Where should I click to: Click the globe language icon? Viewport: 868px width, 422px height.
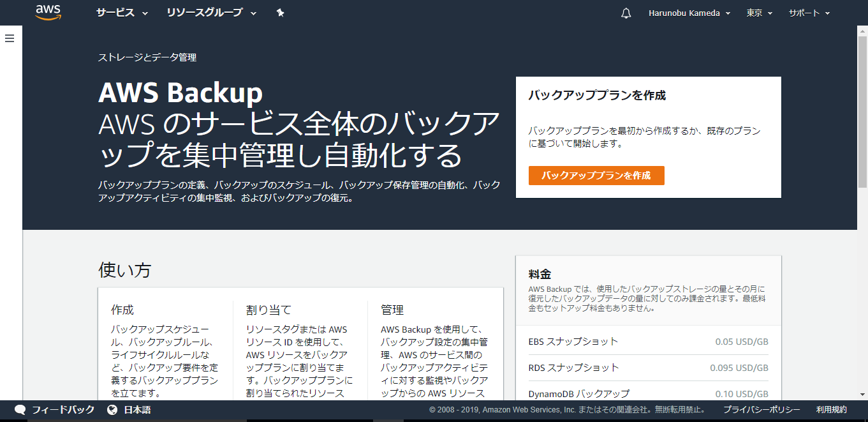(112, 410)
